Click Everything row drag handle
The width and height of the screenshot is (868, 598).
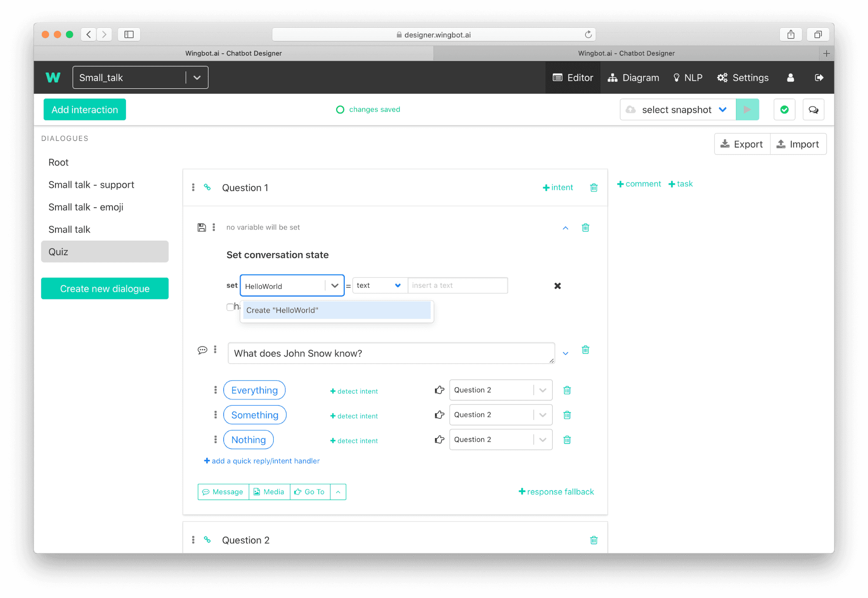(215, 390)
